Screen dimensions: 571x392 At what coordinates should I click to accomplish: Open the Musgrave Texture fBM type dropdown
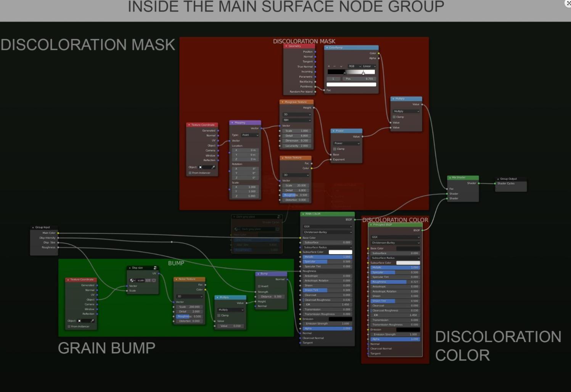(x=297, y=120)
